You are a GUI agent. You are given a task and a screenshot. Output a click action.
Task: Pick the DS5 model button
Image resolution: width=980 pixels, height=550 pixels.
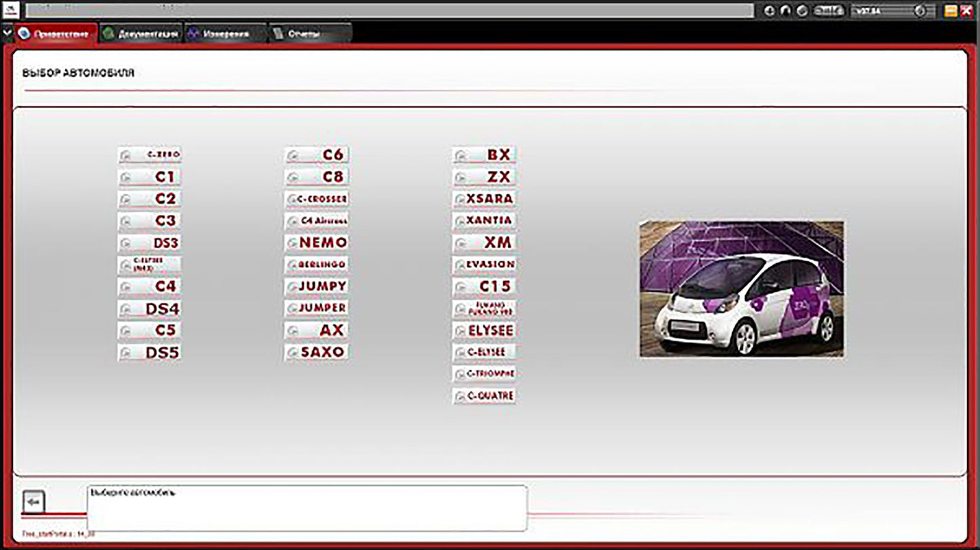click(150, 353)
